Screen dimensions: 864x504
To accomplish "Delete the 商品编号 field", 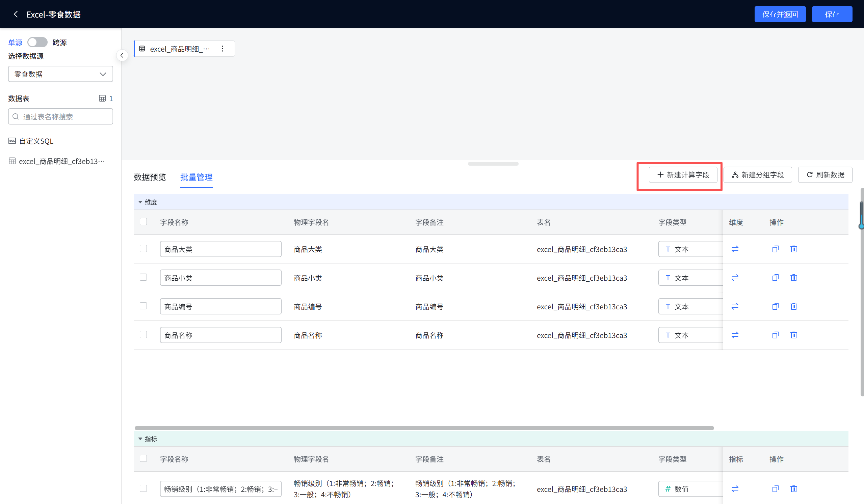I will [793, 306].
